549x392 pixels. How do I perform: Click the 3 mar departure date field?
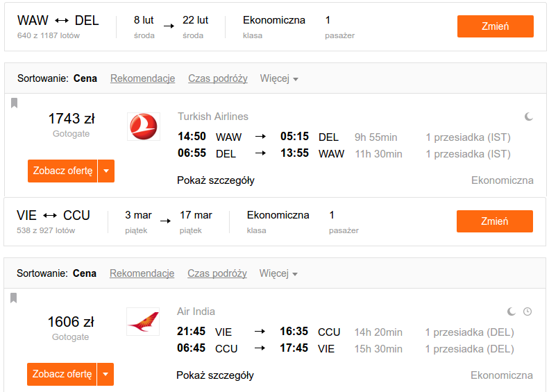point(138,221)
